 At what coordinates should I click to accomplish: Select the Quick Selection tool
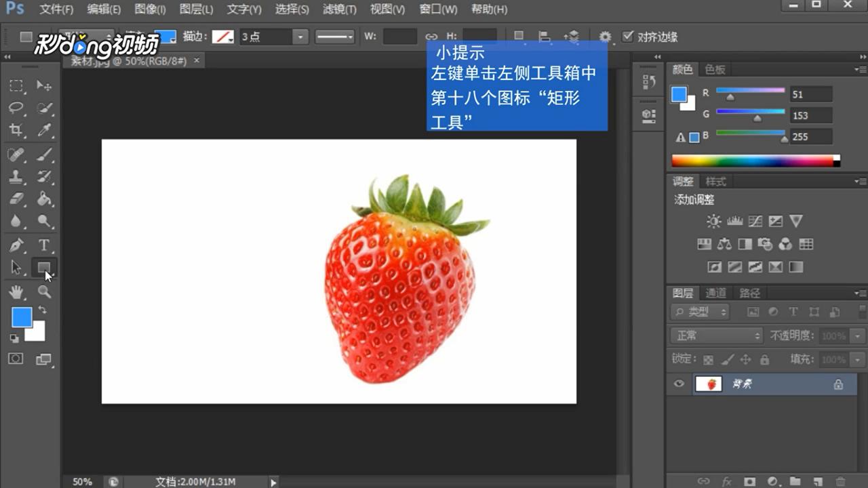tap(44, 108)
